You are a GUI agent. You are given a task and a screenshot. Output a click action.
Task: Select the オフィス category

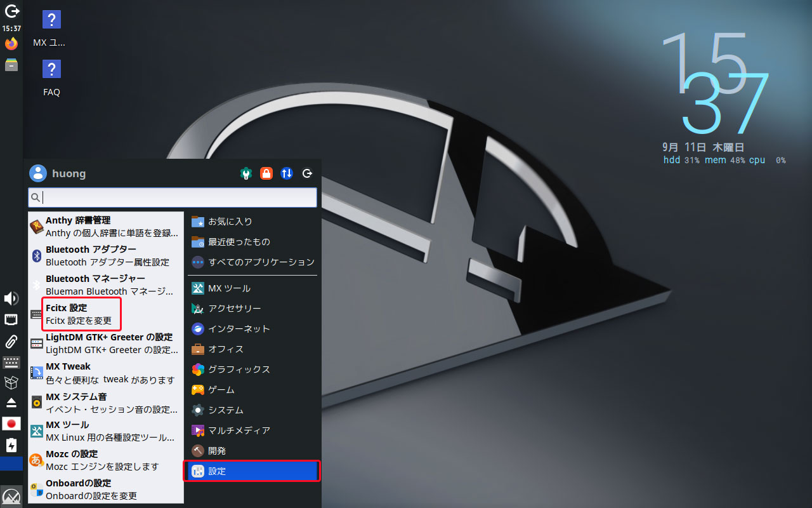[252, 349]
